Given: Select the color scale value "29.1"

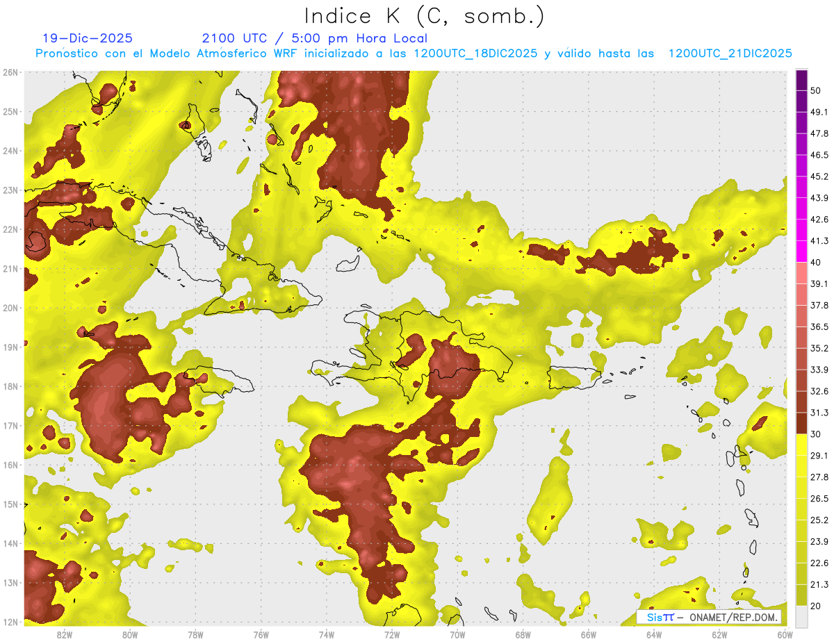Looking at the screenshot, I should coord(819,456).
